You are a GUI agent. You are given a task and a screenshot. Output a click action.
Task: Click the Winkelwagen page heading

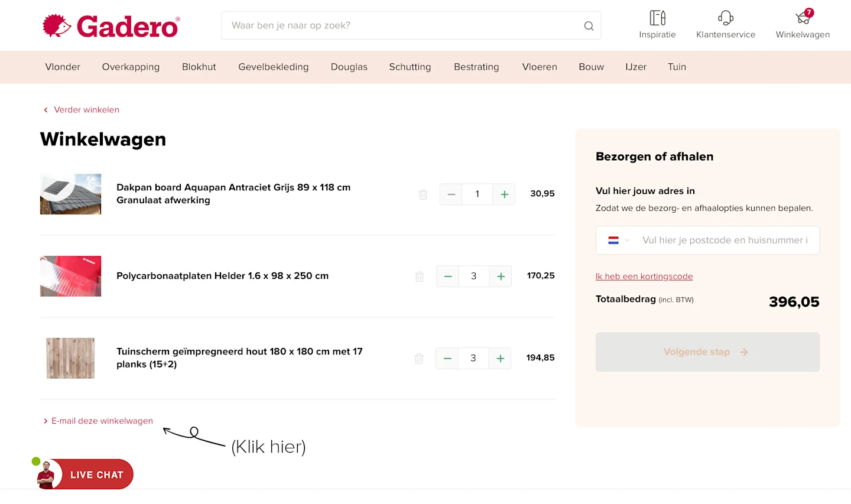103,139
